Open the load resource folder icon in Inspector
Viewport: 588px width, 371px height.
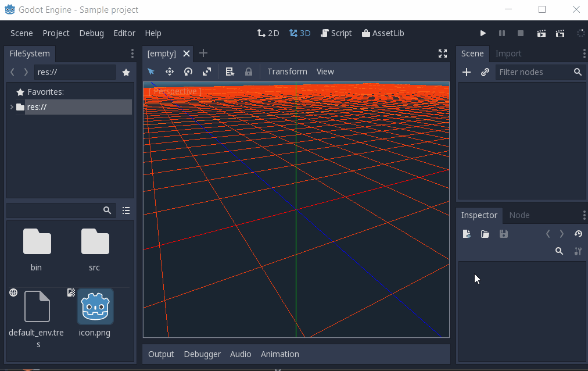[485, 234]
